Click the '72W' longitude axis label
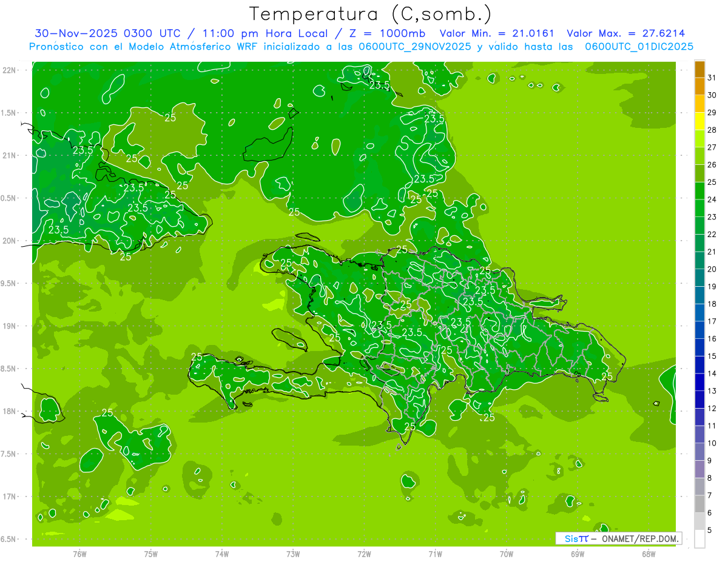The height and width of the screenshot is (562, 728). (364, 554)
